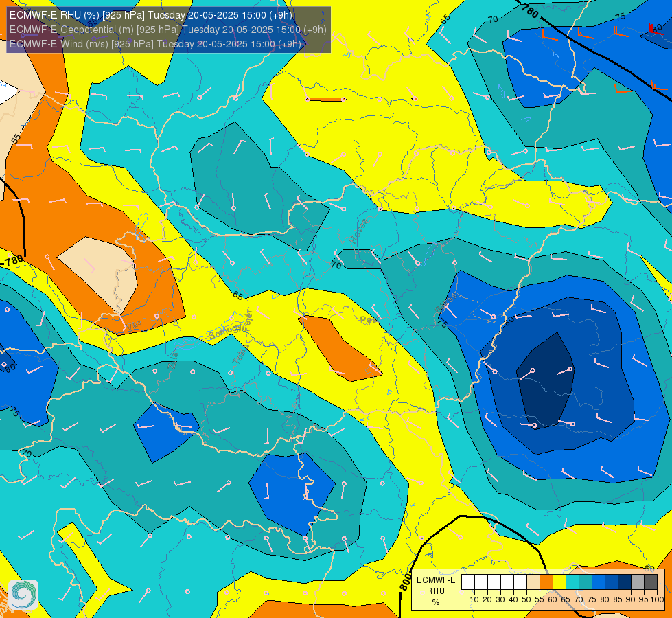Click the 'Heves' county label
The width and height of the screenshot is (672, 618).
tap(359, 230)
